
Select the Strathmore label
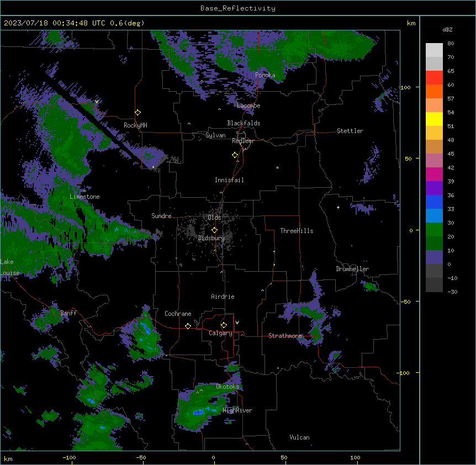click(285, 336)
